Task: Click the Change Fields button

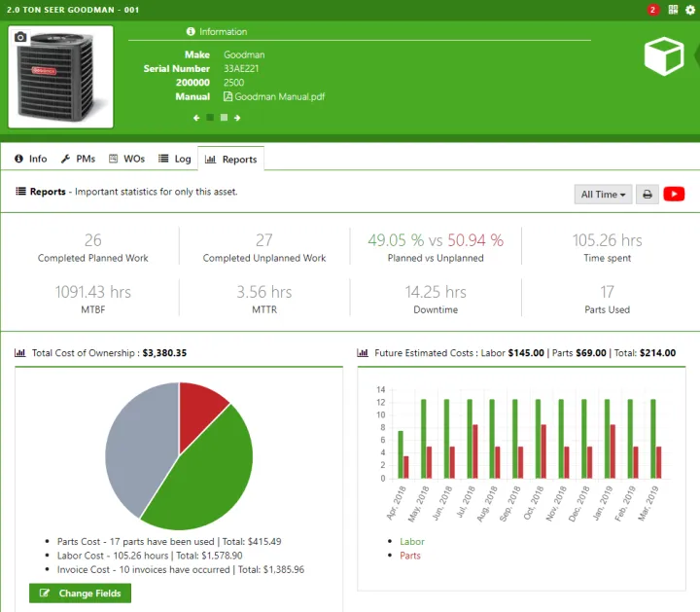Action: point(80,594)
